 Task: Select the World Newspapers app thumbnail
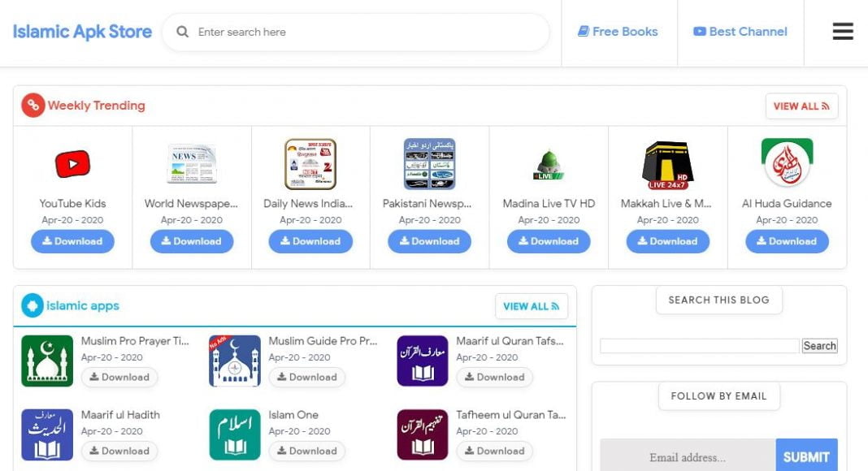pos(192,164)
